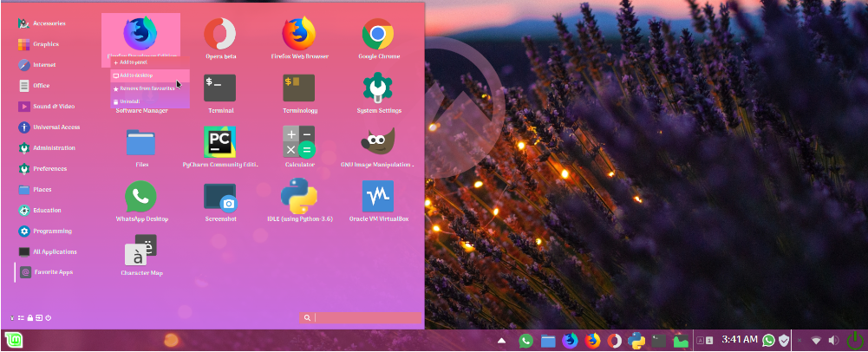Select the Internet category

pyautogui.click(x=37, y=65)
